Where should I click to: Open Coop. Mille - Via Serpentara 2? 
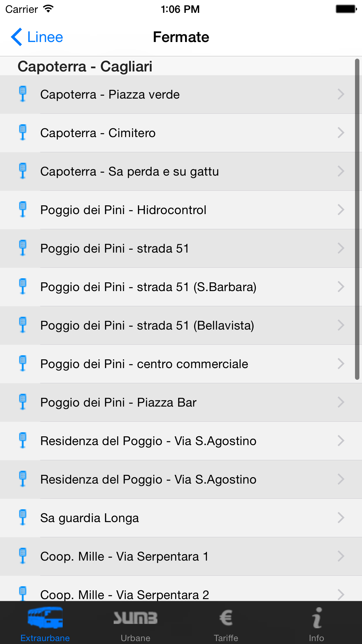point(181,589)
